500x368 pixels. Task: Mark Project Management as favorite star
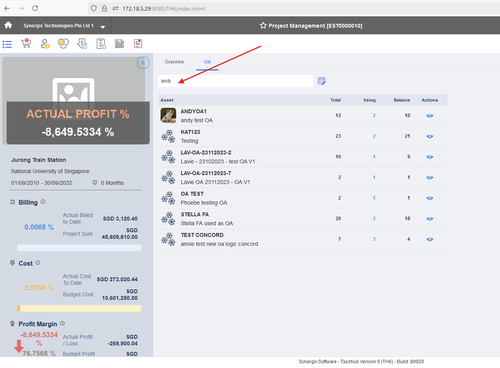[x=263, y=26]
